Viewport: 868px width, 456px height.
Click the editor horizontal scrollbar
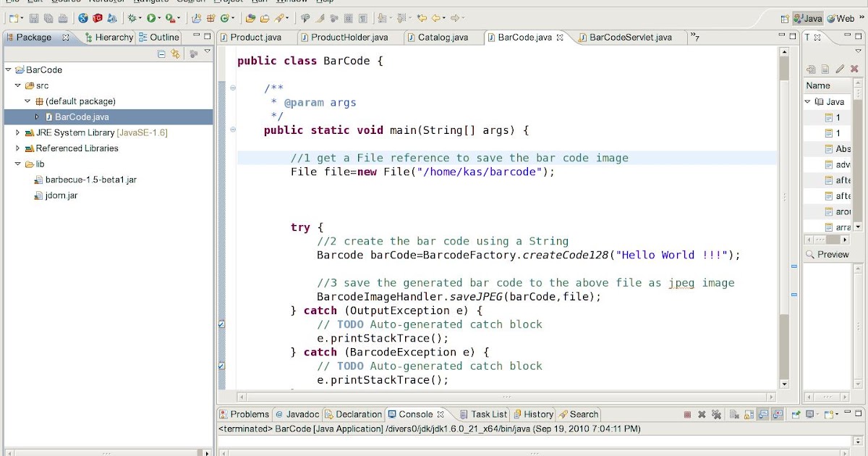click(506, 397)
